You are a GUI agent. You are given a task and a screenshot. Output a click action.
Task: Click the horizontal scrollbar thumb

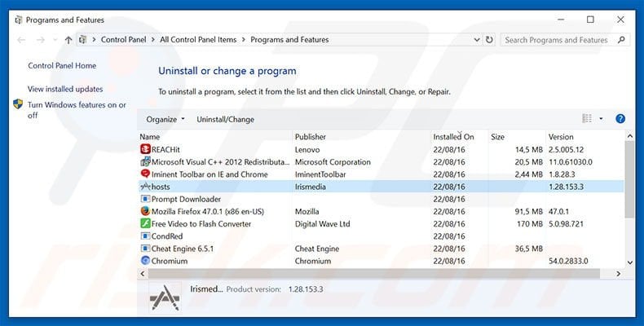373,274
